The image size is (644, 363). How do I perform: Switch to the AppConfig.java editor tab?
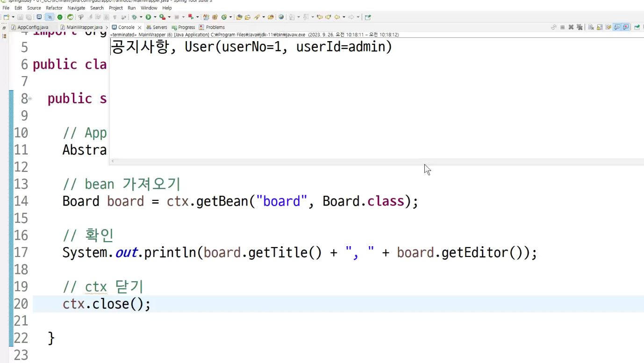click(x=29, y=28)
